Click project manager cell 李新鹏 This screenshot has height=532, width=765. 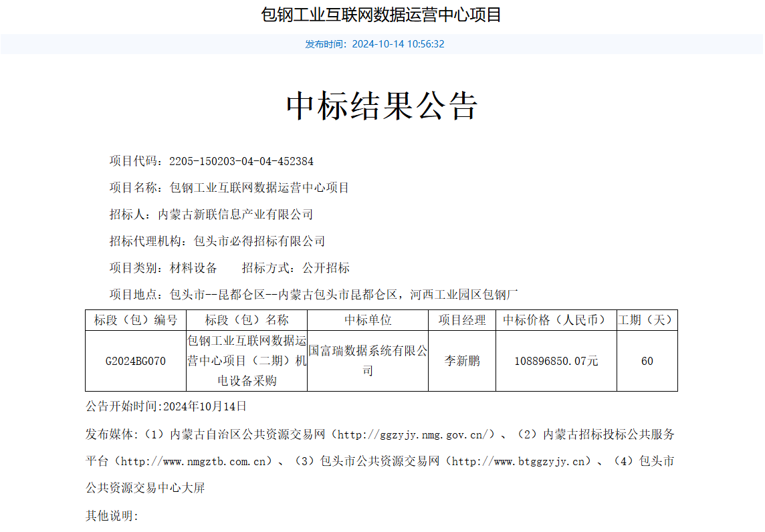click(x=462, y=362)
